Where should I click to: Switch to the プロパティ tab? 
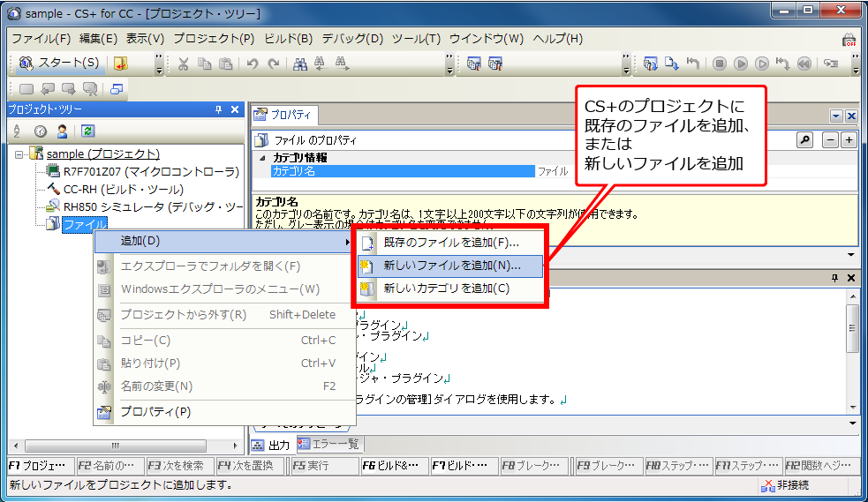point(284,115)
